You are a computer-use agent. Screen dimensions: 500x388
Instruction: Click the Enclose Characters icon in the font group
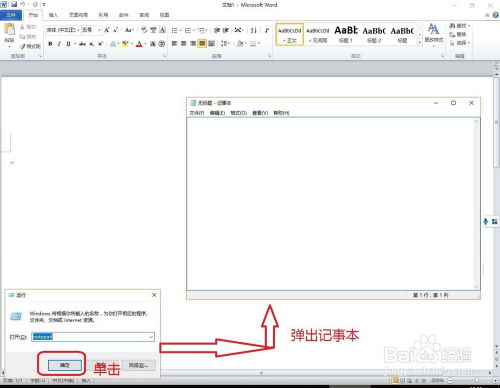tap(162, 44)
